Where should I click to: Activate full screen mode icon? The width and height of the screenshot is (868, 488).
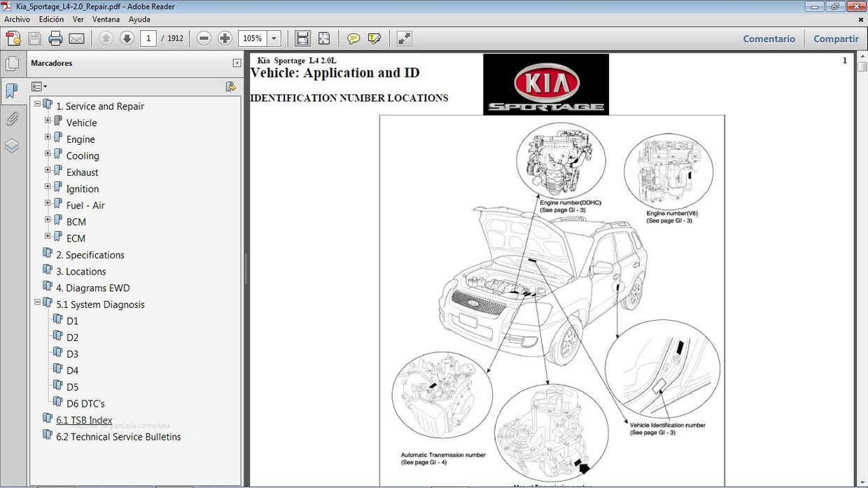[x=404, y=38]
